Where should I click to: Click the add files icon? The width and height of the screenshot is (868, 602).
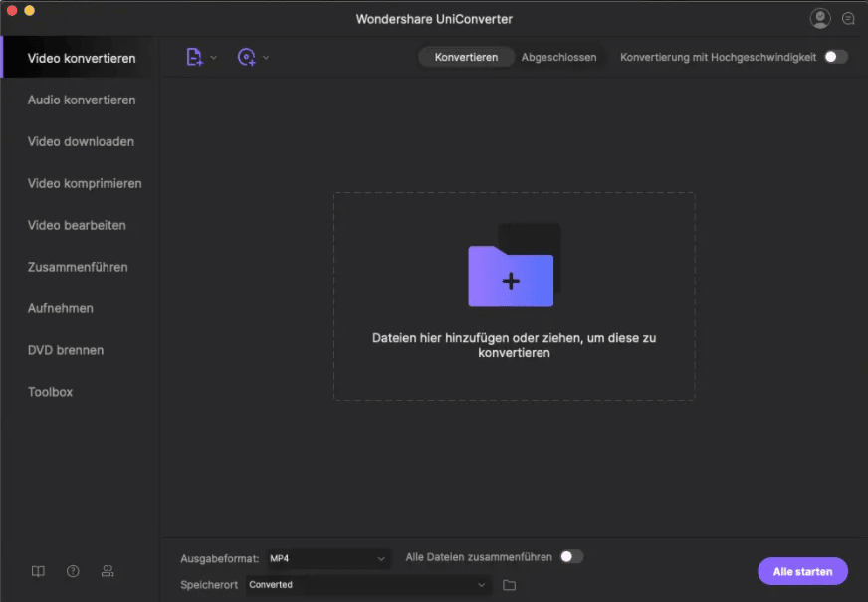194,57
